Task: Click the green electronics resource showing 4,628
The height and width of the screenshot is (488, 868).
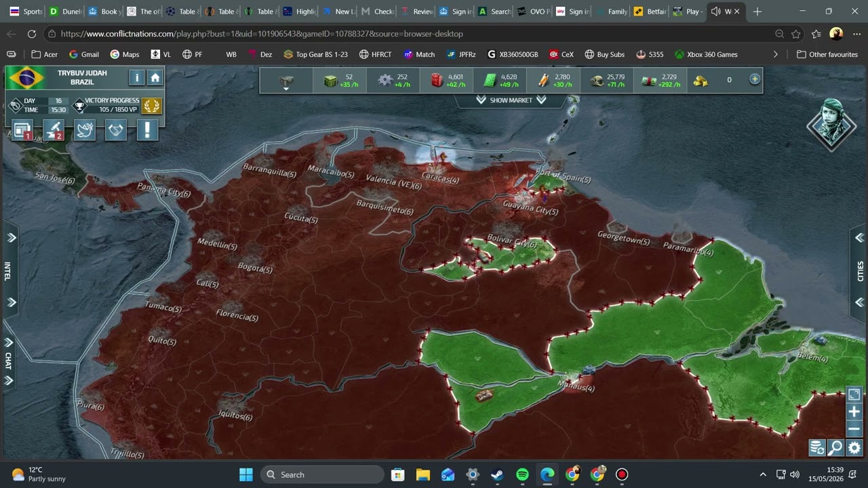Action: 500,80
